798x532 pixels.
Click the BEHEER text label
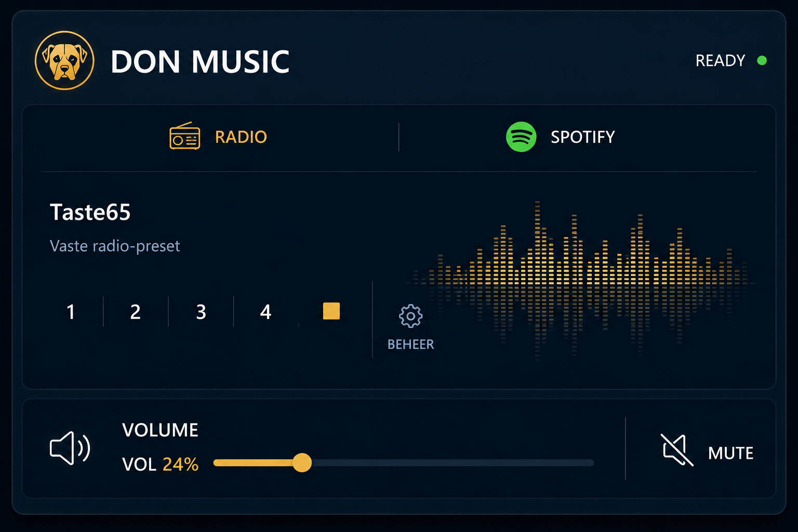click(410, 344)
